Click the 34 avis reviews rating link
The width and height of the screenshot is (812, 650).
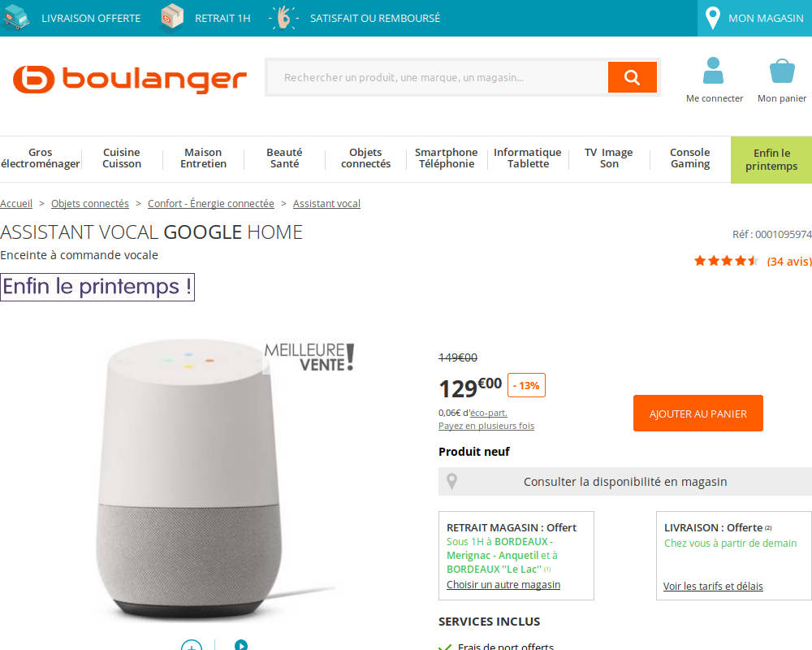click(x=788, y=262)
